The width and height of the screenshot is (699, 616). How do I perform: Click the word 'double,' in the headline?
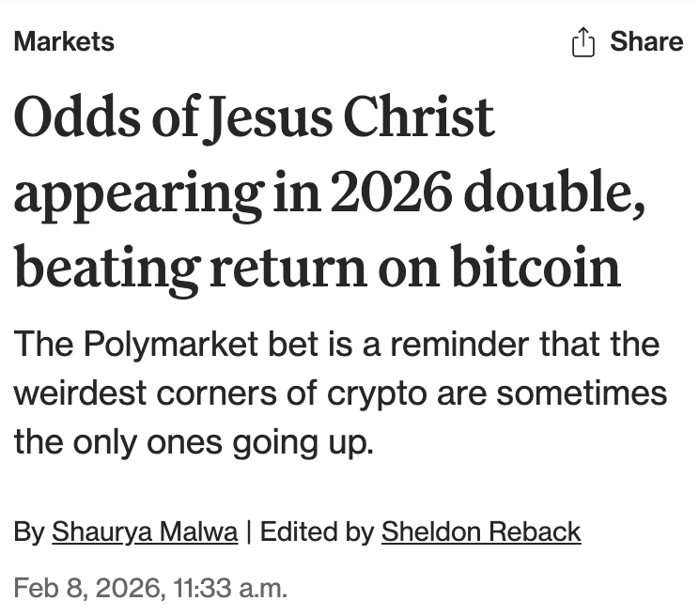pos(554,192)
